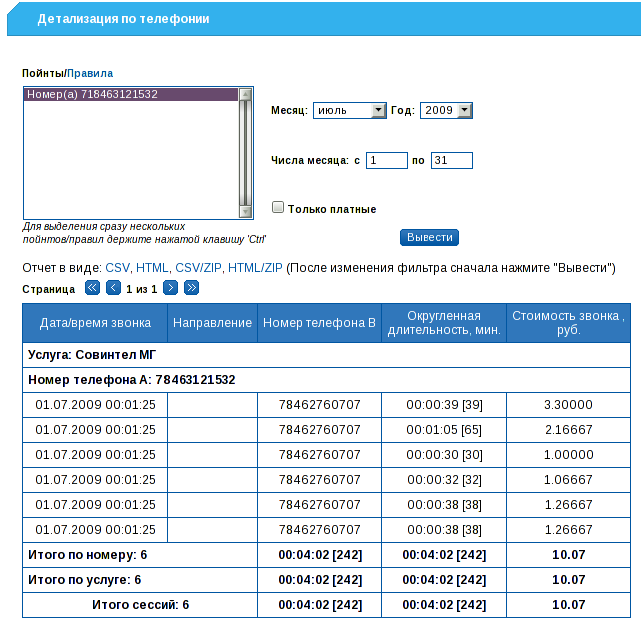The image size is (641, 622).
Task: Go to the previous page arrow
Action: click(113, 288)
